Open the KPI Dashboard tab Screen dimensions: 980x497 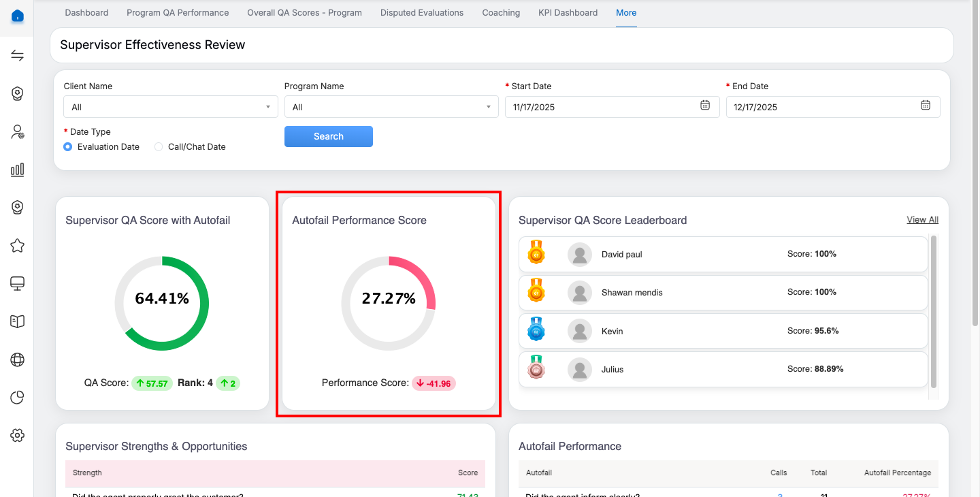(568, 13)
